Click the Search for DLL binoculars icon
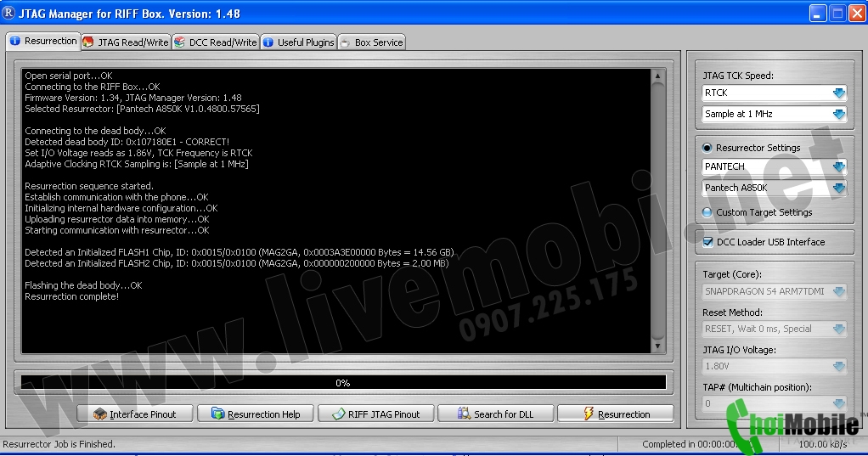Viewport: 868px width, 456px height. pos(464,414)
